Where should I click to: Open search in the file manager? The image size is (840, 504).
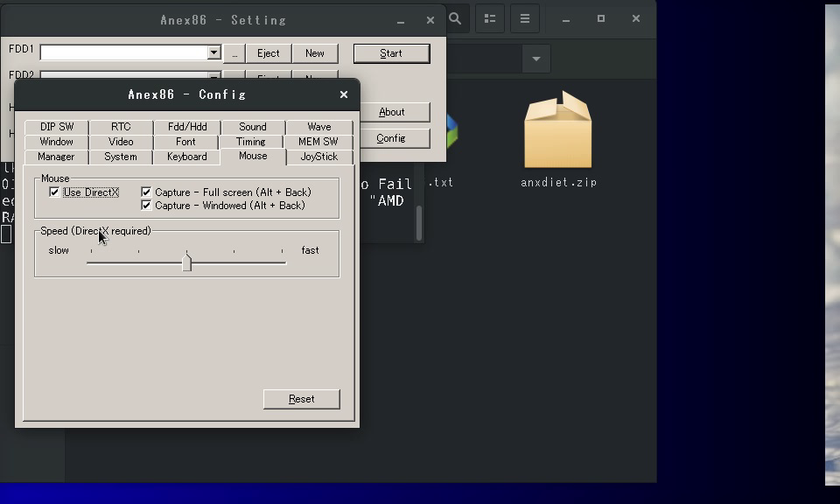click(455, 18)
